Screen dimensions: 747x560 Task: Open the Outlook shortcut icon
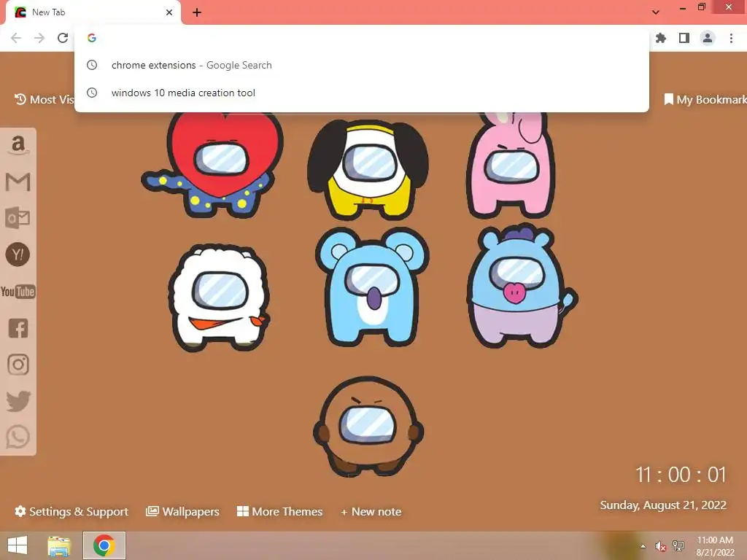[x=18, y=218]
